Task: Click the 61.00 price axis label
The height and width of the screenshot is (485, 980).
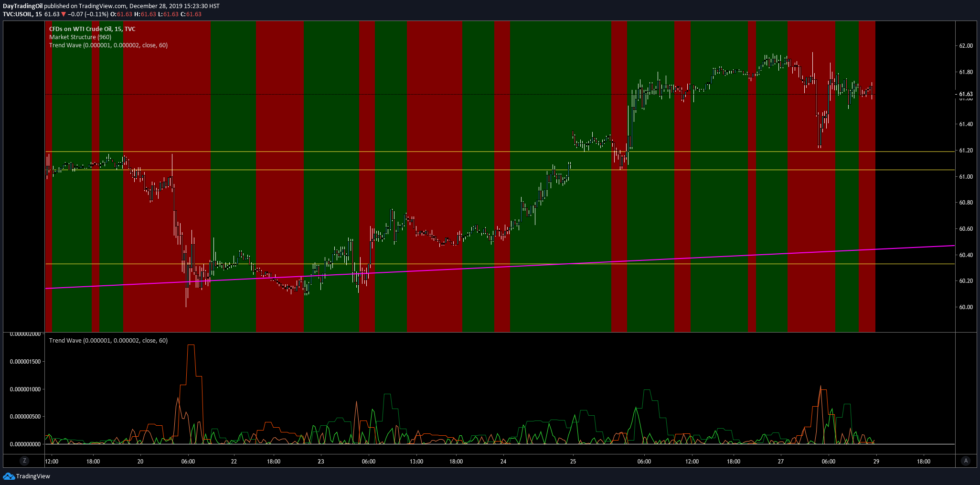Action: pyautogui.click(x=966, y=177)
